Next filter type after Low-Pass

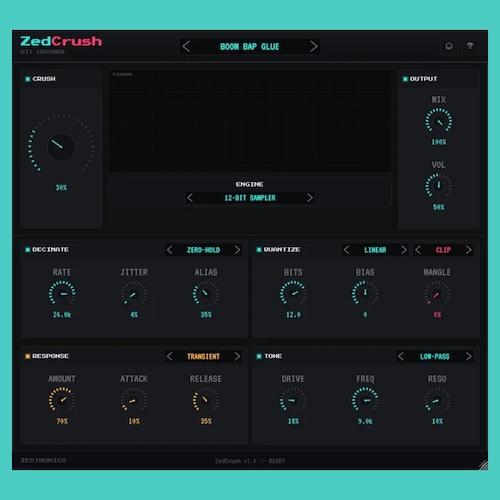point(468,356)
